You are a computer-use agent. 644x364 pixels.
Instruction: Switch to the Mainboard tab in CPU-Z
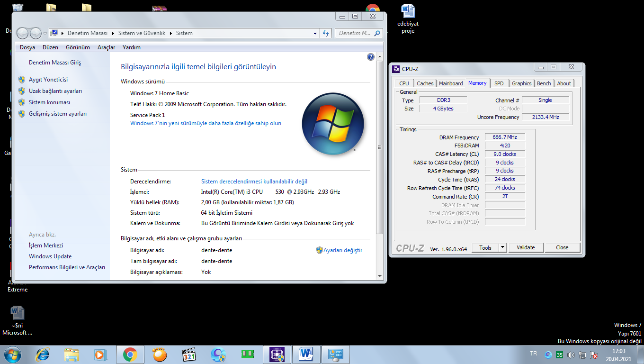coord(451,83)
